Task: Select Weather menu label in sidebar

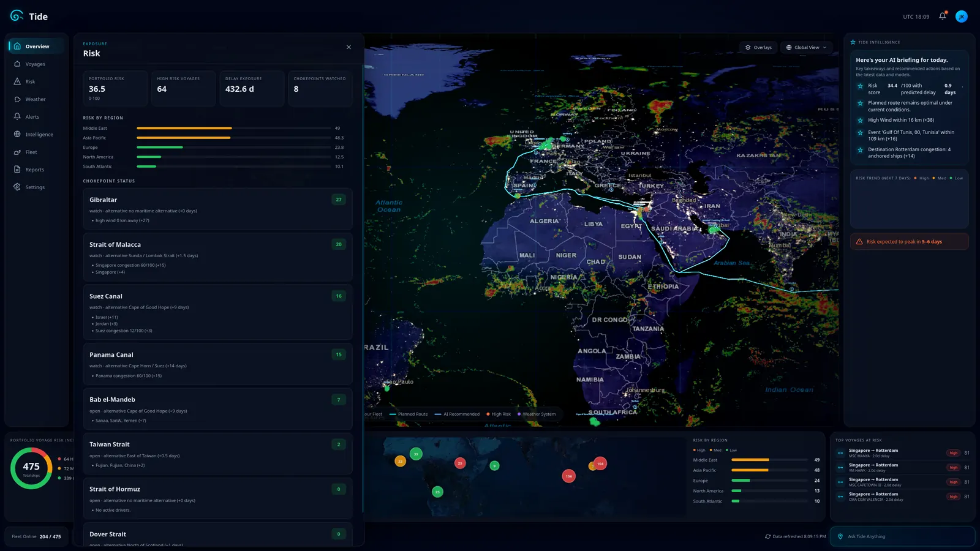Action: [36, 99]
